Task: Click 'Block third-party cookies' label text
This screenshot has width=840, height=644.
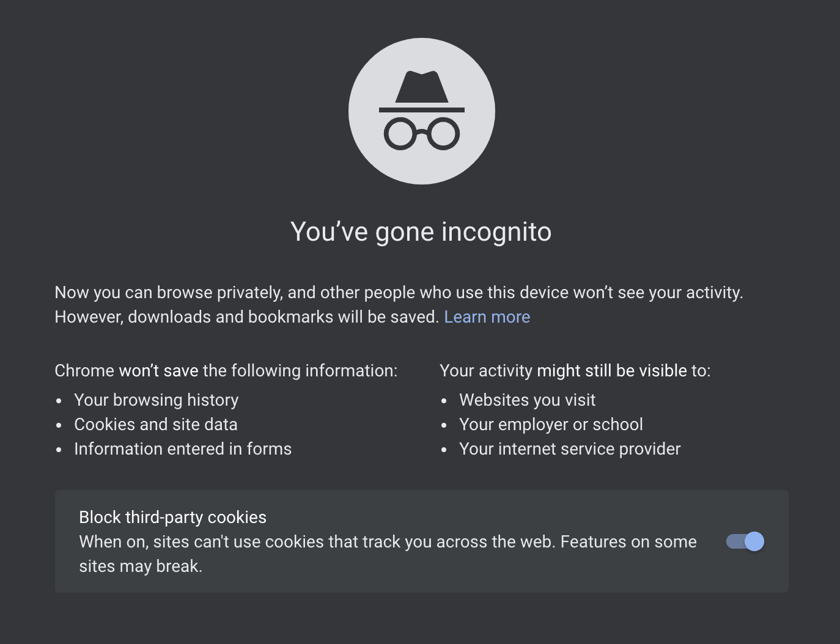Action: 172,517
